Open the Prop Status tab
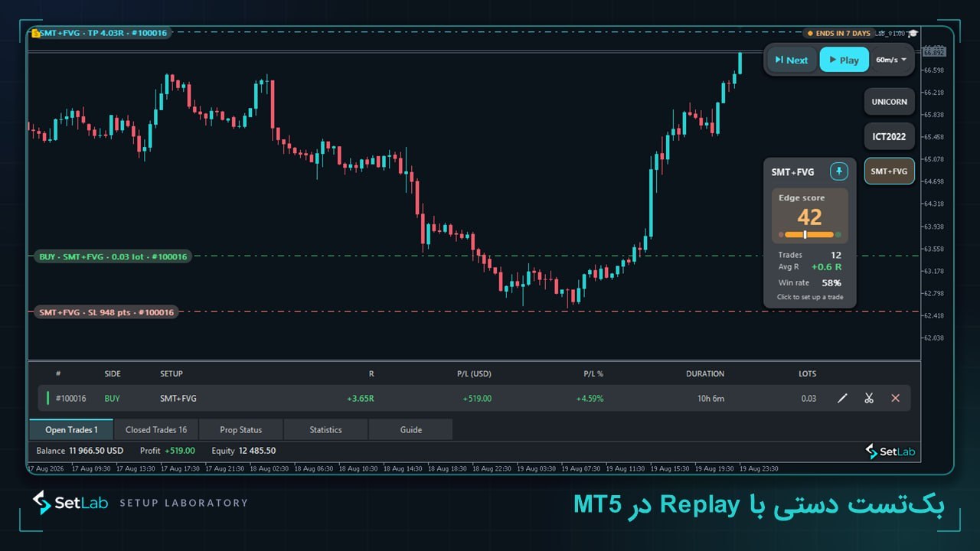Viewport: 980px width, 551px height. [240, 429]
